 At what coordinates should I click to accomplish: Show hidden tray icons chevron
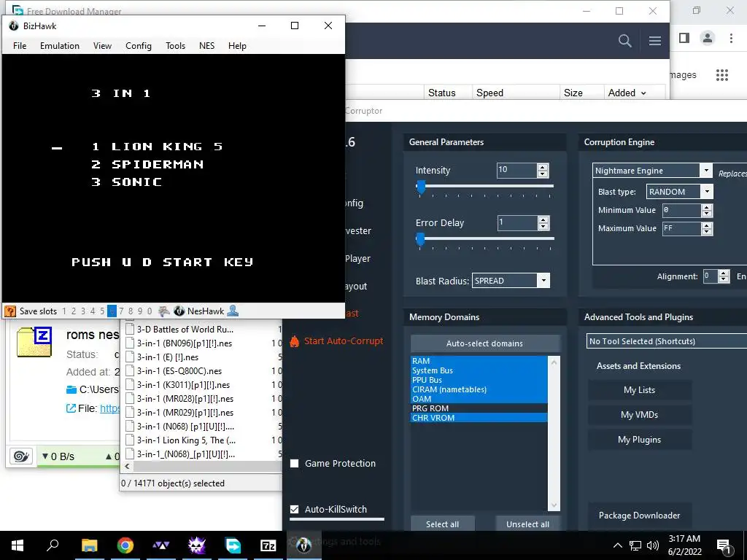(617, 545)
